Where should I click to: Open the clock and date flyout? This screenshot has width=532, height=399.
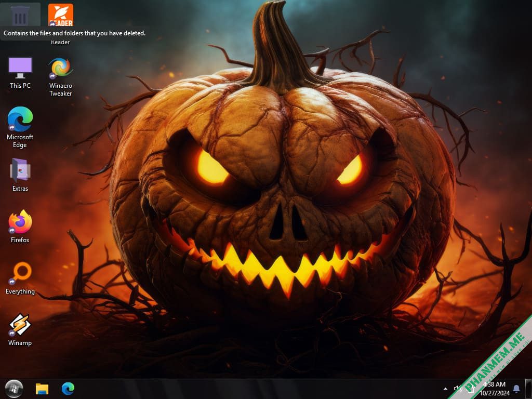(495, 389)
